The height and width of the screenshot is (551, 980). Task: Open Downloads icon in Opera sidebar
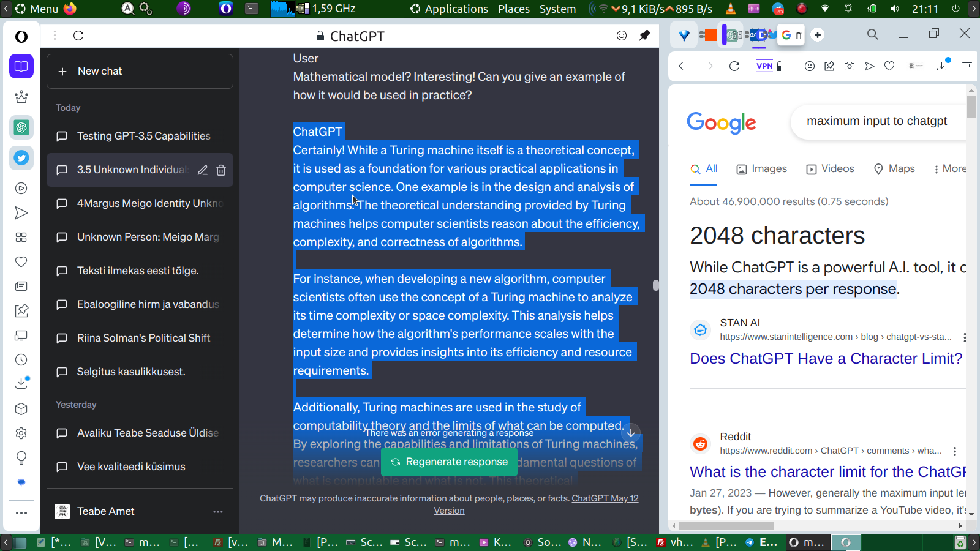[21, 384]
